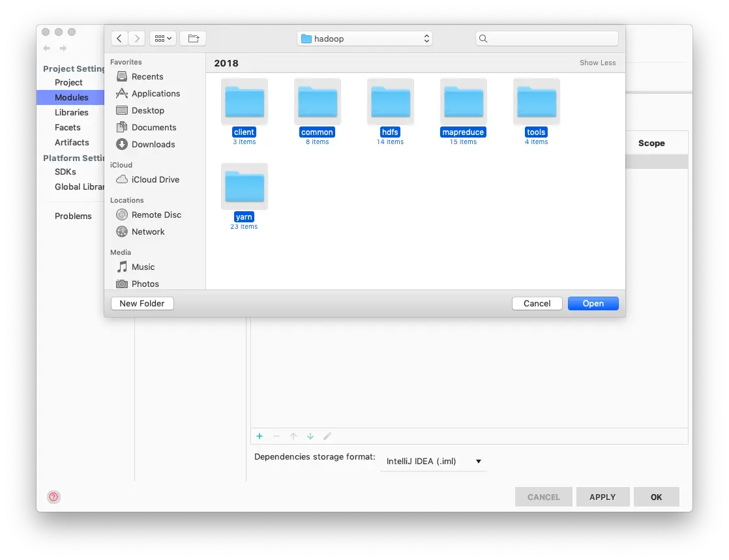Screen dimensions: 729x560
Task: Click the Open button
Action: pos(593,303)
